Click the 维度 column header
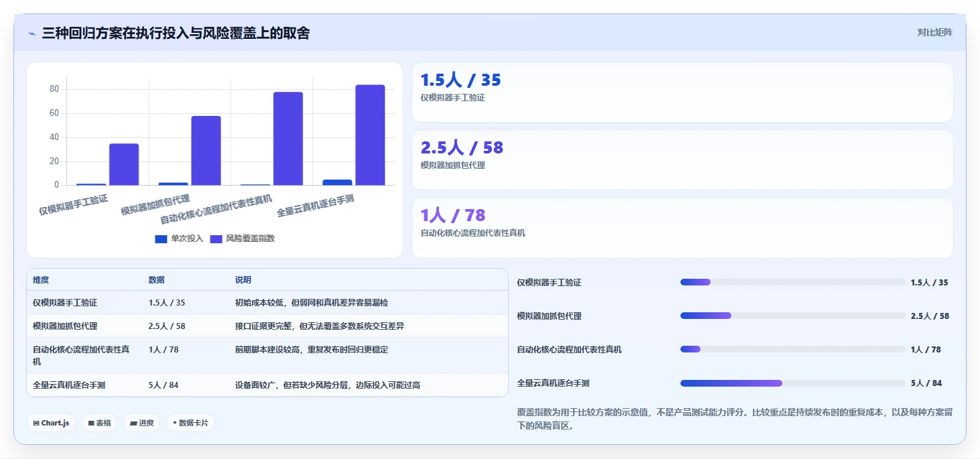Viewport: 980px width, 459px height. tap(41, 280)
